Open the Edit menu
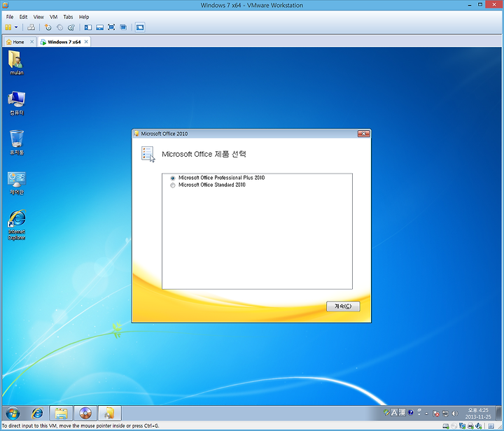 [23, 17]
